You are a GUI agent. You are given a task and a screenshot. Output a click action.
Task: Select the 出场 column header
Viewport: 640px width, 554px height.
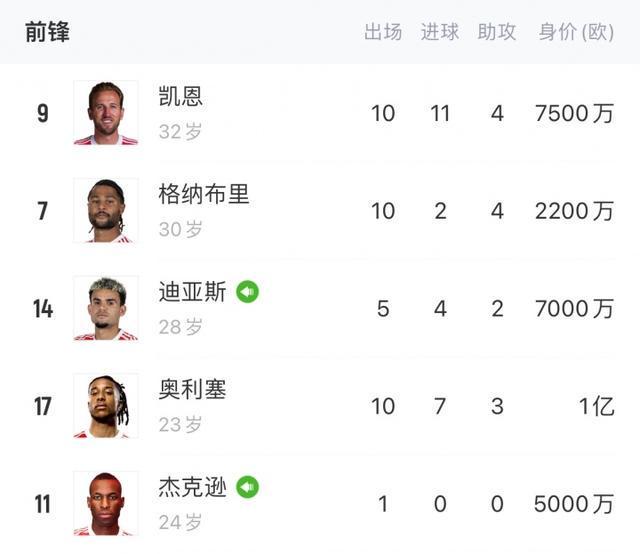point(383,32)
